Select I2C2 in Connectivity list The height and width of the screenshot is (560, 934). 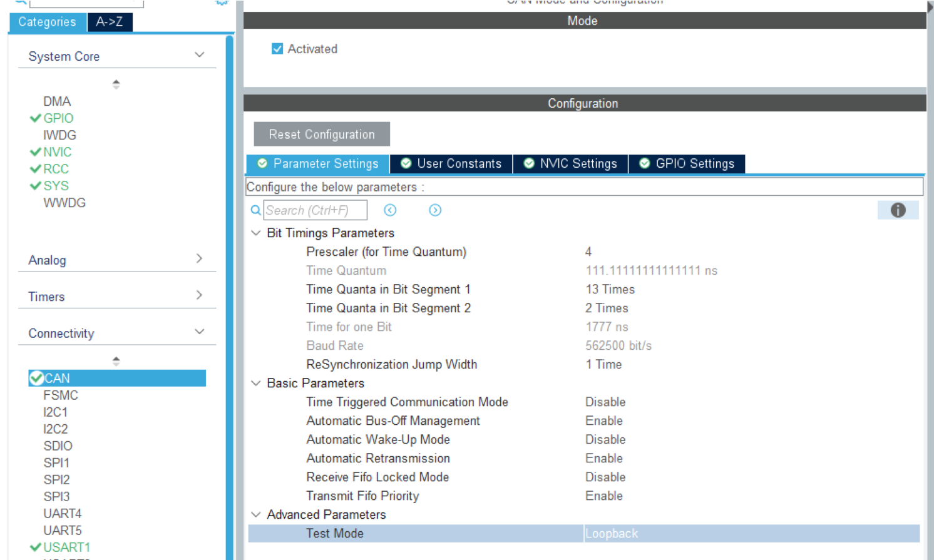[x=55, y=429]
